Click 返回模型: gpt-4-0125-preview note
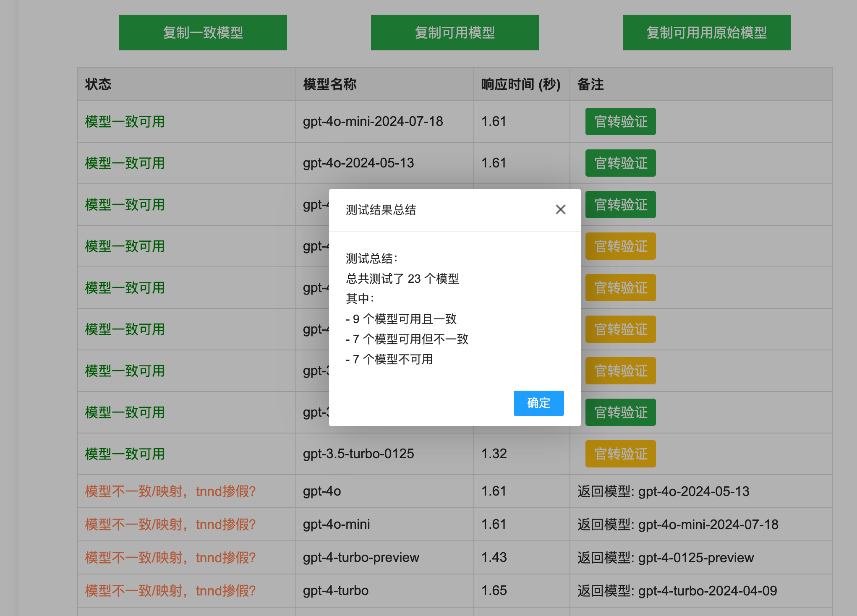 click(x=666, y=558)
